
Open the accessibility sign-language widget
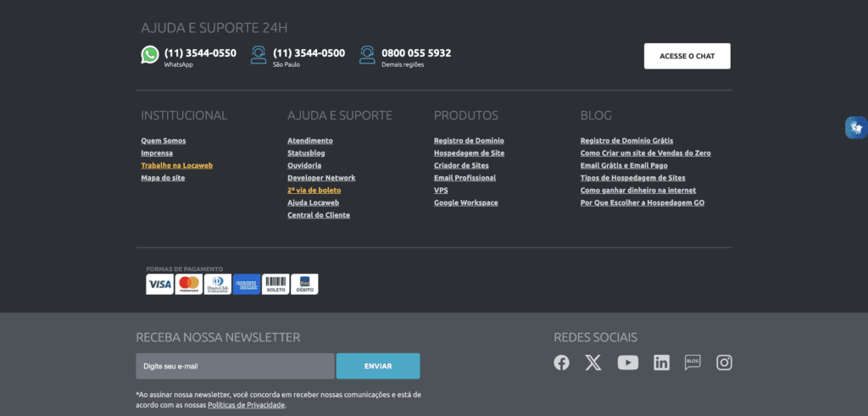(x=856, y=128)
